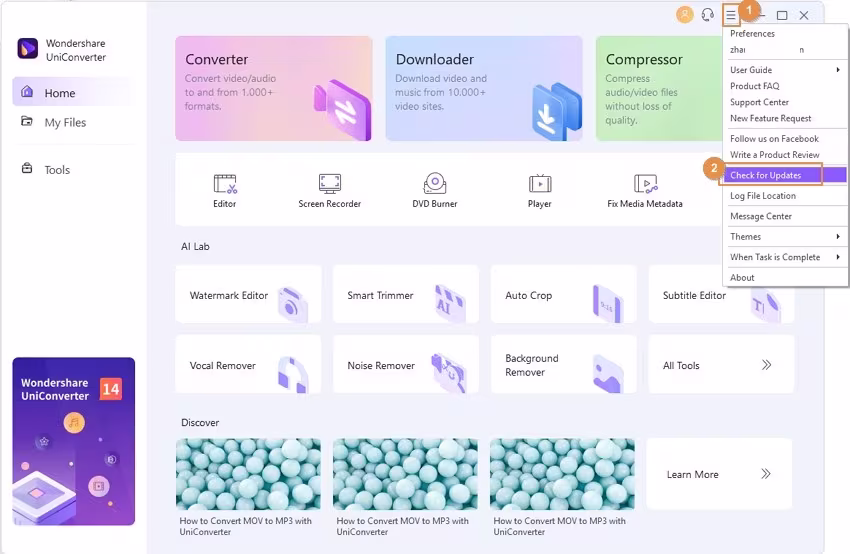
Task: Open Noise Remover tool
Action: [406, 364]
